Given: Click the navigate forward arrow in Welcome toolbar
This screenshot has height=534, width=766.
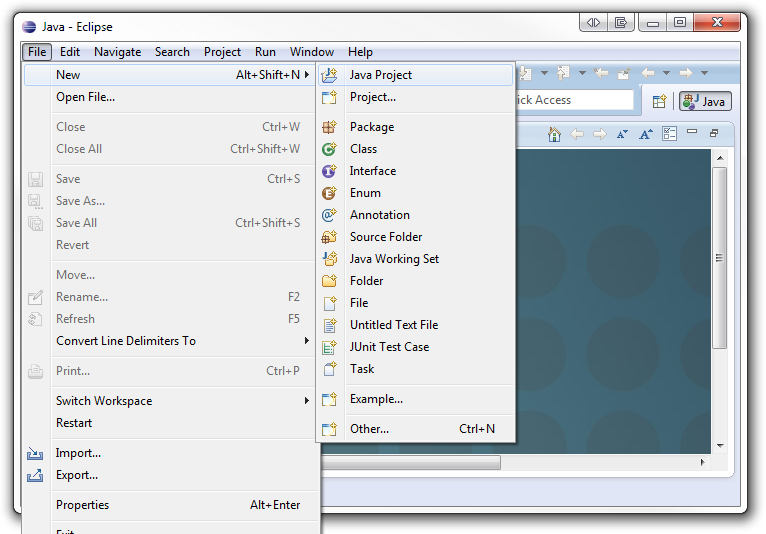Looking at the screenshot, I should click(599, 134).
